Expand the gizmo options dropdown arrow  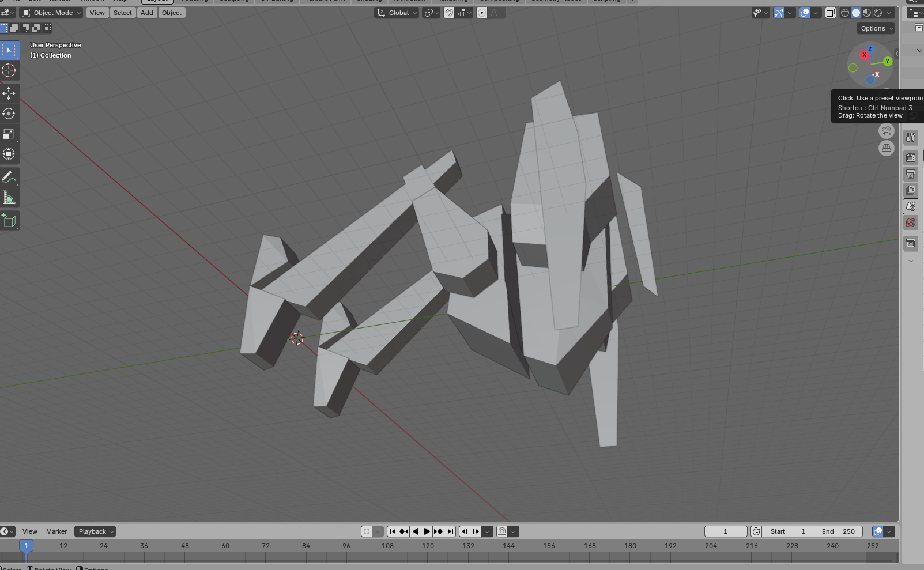tap(790, 13)
